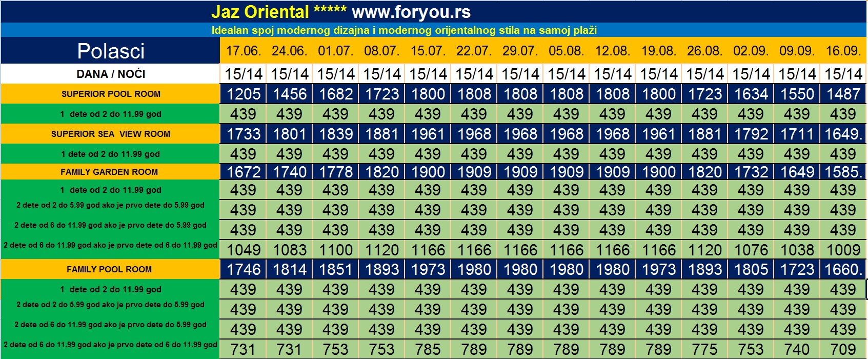Click the 02.09. departure date

[x=751, y=51]
